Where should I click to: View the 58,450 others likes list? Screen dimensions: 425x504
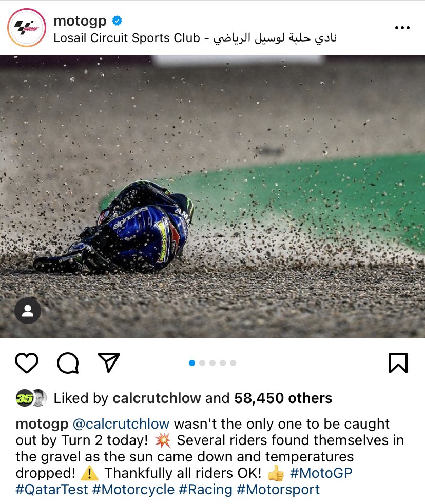(283, 398)
